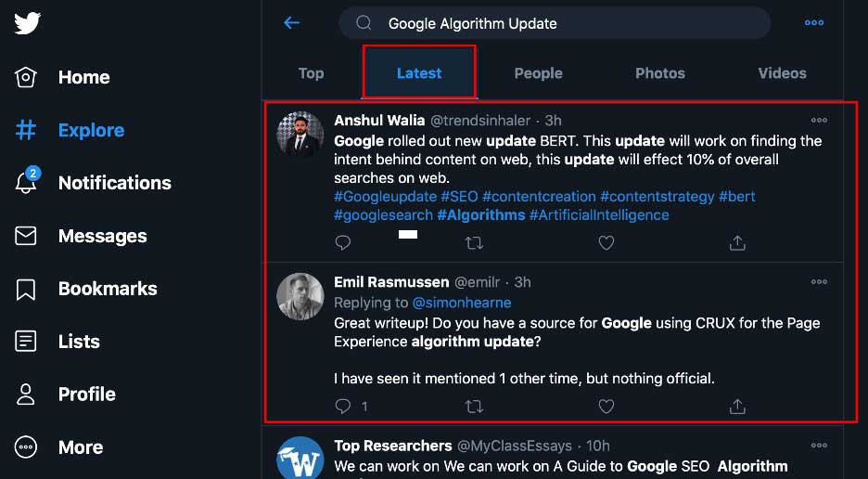This screenshot has height=479, width=868.
Task: Like Anshul Walia's tweet
Action: [x=606, y=243]
